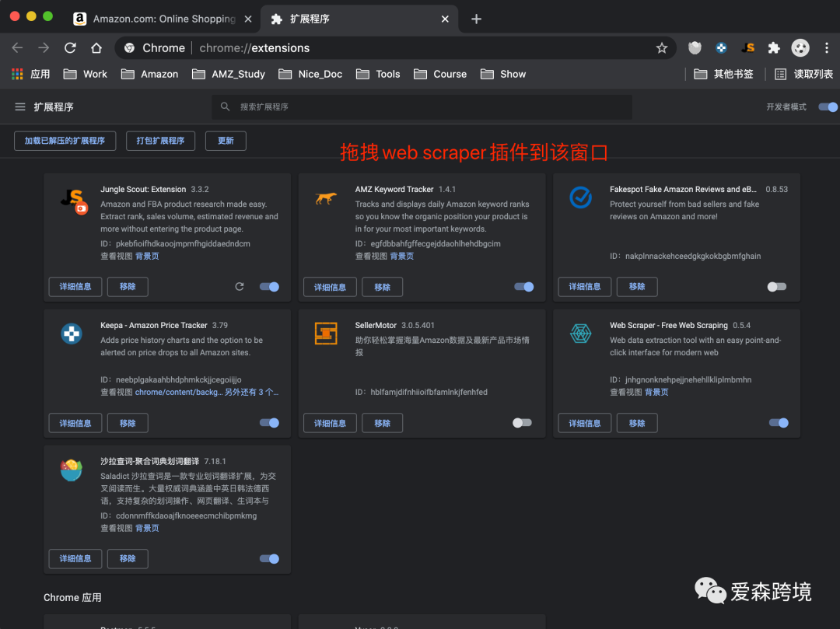Enable the Fakespot extension toggle
The width and height of the screenshot is (840, 629).
click(x=776, y=286)
